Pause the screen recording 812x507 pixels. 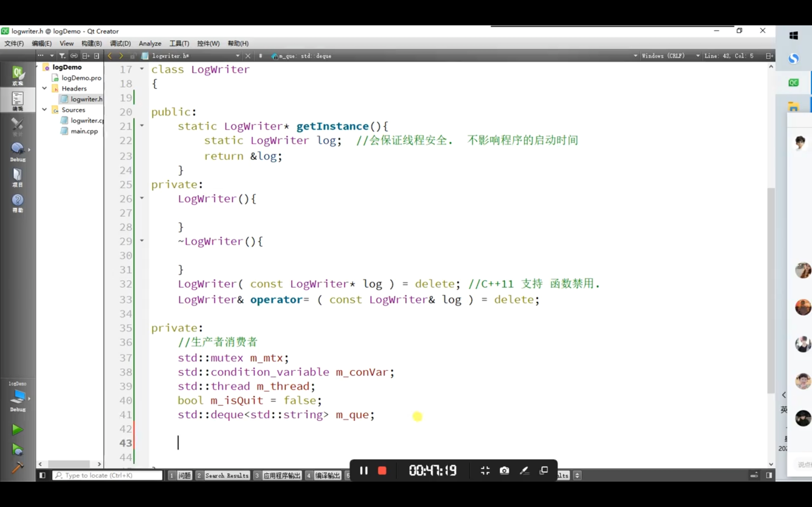(364, 471)
